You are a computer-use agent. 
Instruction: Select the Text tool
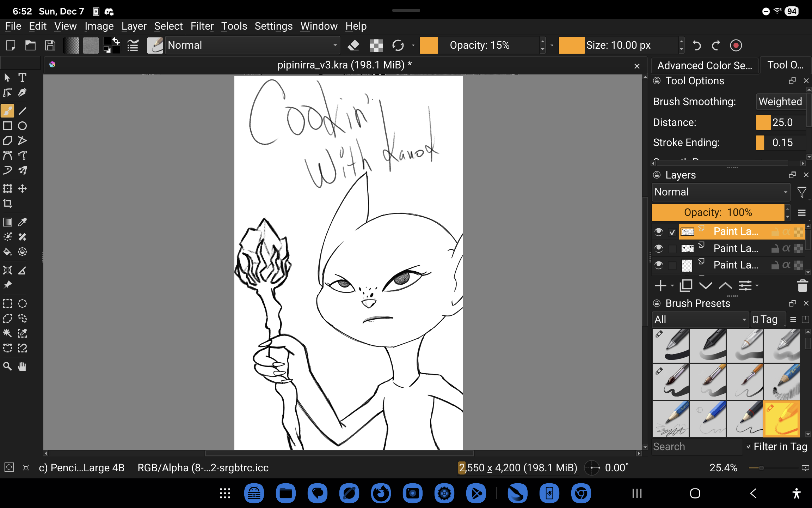(22, 78)
